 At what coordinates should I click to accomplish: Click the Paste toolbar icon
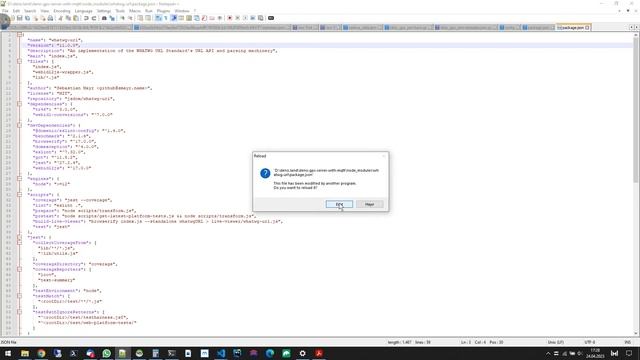pyautogui.click(x=76, y=18)
